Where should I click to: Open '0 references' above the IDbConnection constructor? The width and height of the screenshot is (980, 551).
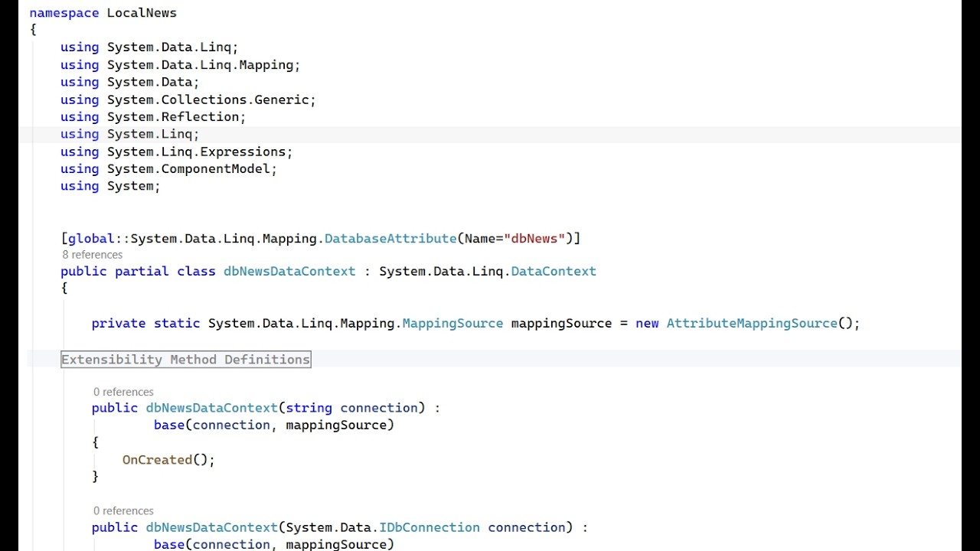click(123, 510)
